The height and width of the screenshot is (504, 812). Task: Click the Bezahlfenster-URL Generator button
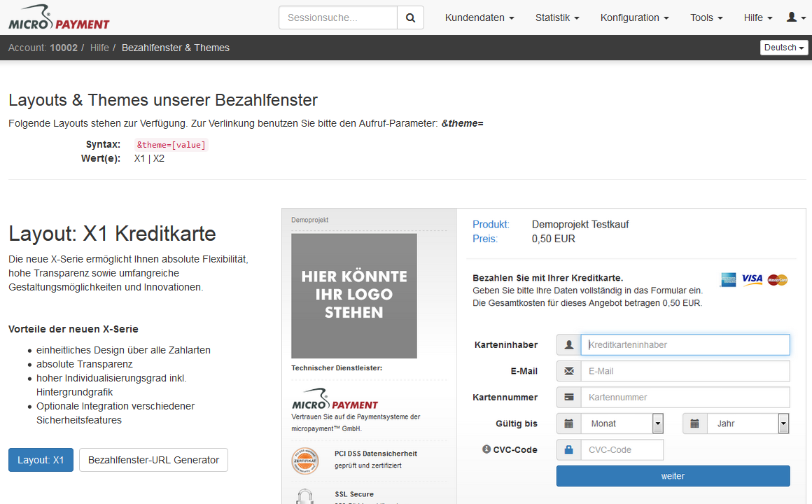pos(153,460)
